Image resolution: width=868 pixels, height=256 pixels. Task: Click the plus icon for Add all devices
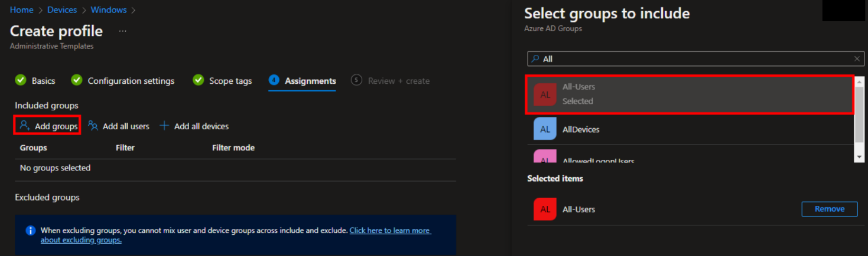(164, 126)
